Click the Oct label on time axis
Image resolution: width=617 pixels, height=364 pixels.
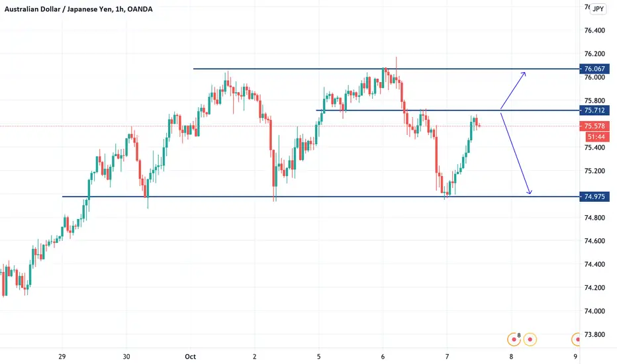(x=191, y=357)
